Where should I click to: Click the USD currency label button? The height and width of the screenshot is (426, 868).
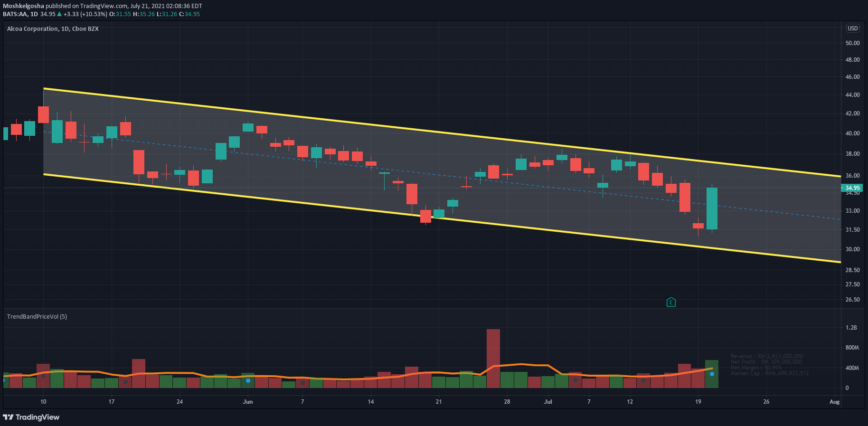853,28
